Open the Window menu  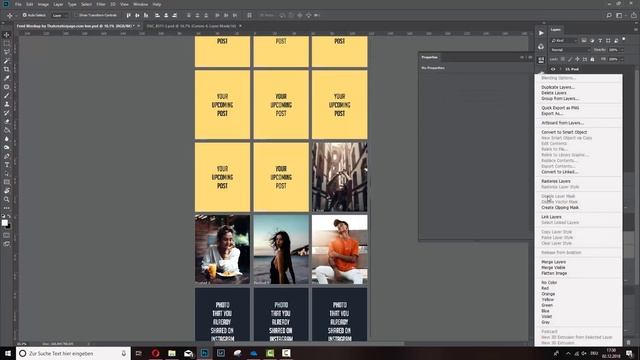pyautogui.click(x=140, y=4)
